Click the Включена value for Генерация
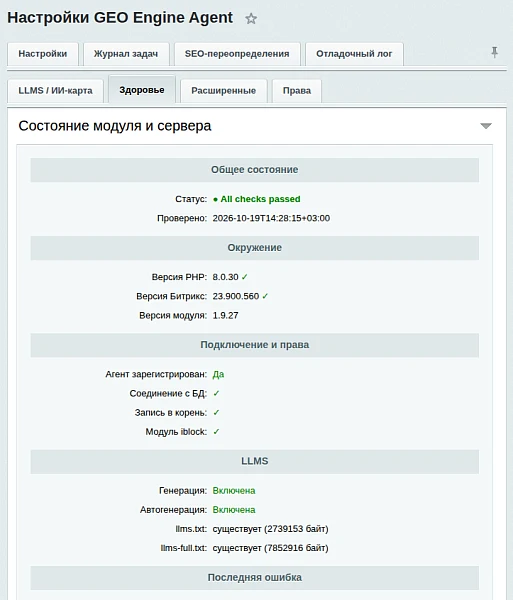The height and width of the screenshot is (600, 513). pos(234,491)
